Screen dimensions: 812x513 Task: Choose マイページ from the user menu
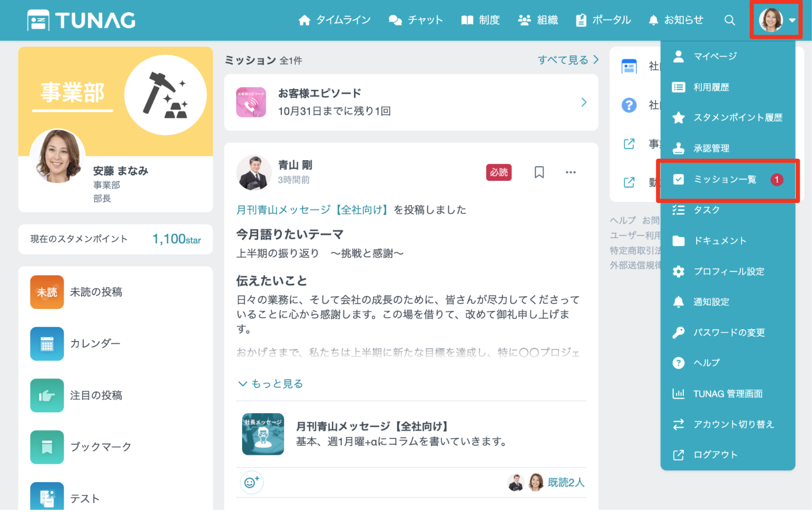[714, 57]
